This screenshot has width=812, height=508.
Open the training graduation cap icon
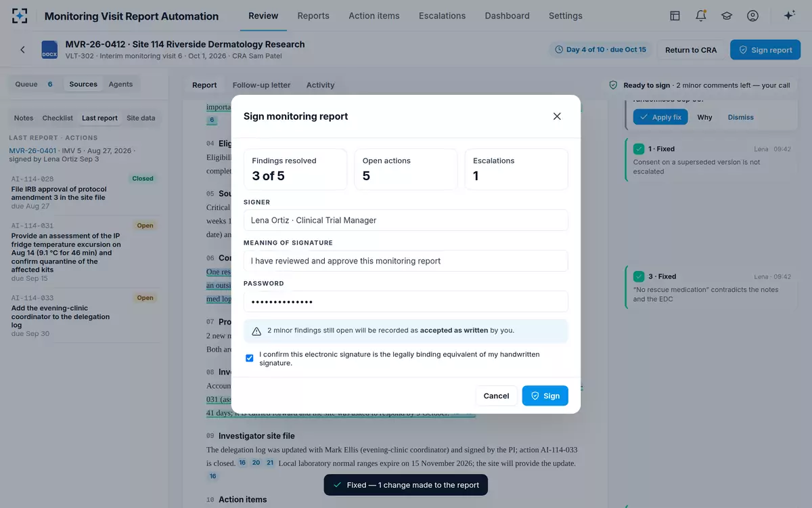pyautogui.click(x=727, y=16)
